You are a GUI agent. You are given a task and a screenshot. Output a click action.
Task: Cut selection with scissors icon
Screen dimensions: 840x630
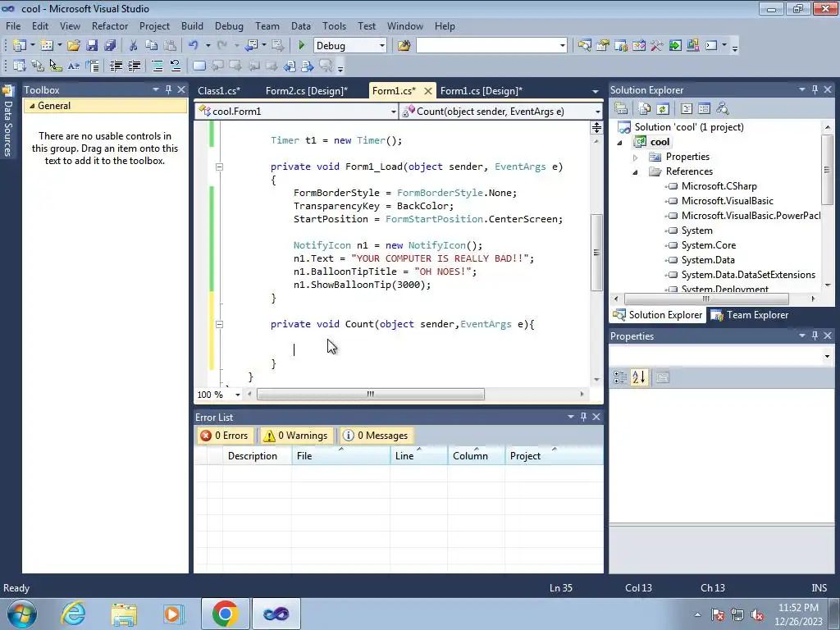coord(134,46)
